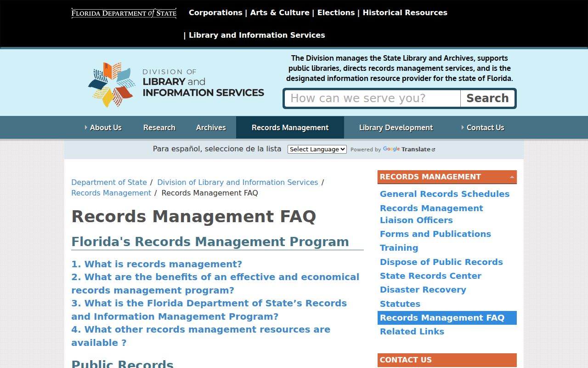The image size is (588, 368).
Task: Open Dispose of Public Records link
Action: [x=441, y=262]
